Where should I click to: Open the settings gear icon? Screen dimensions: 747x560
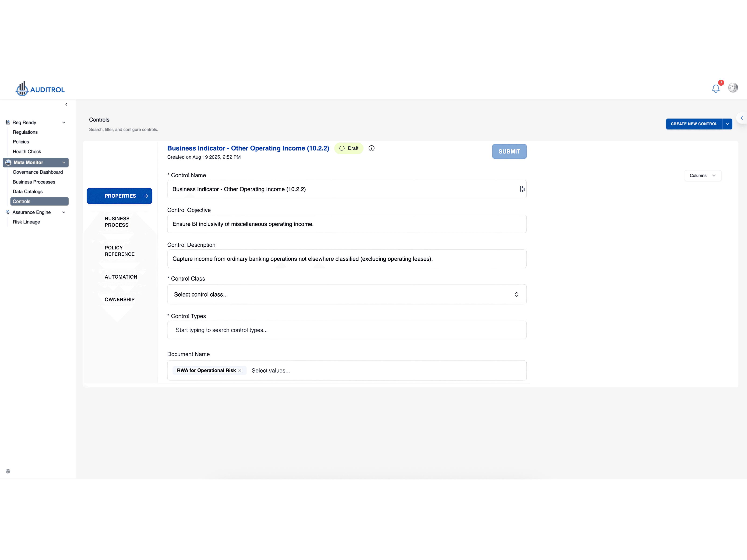(x=8, y=471)
